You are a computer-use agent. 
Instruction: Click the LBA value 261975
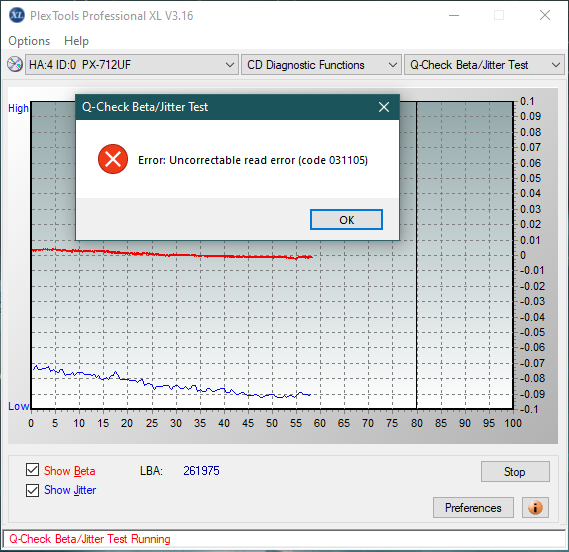(201, 471)
